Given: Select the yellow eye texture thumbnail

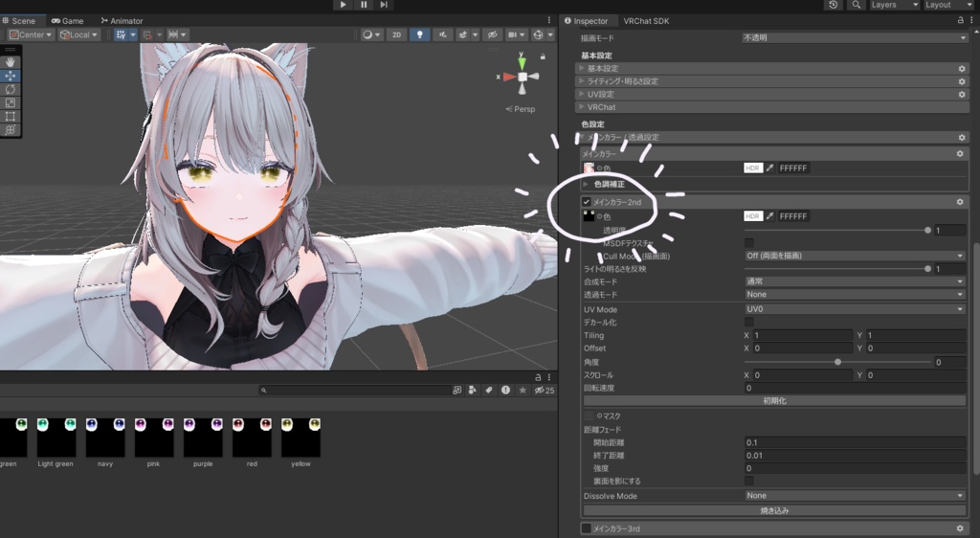Looking at the screenshot, I should (x=301, y=437).
